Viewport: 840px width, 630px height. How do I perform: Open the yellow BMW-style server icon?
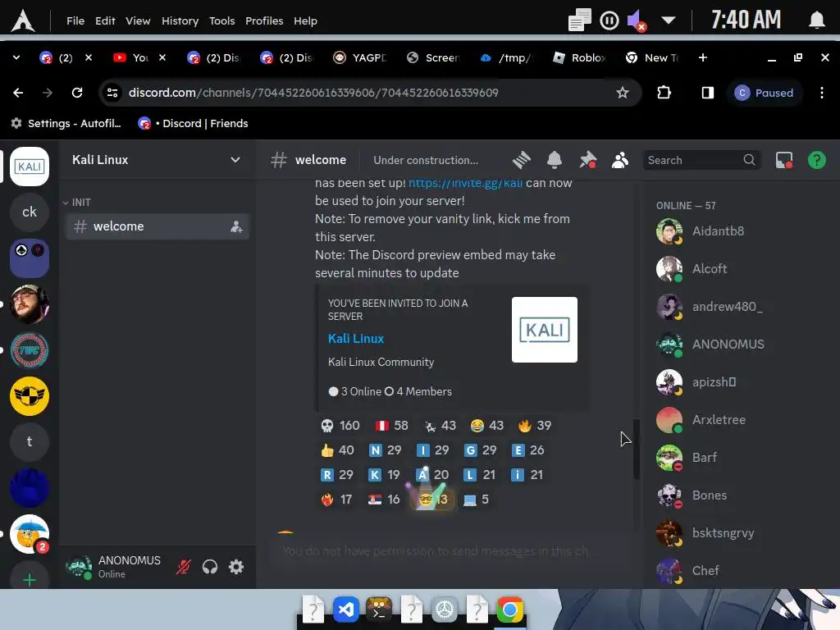(x=30, y=396)
